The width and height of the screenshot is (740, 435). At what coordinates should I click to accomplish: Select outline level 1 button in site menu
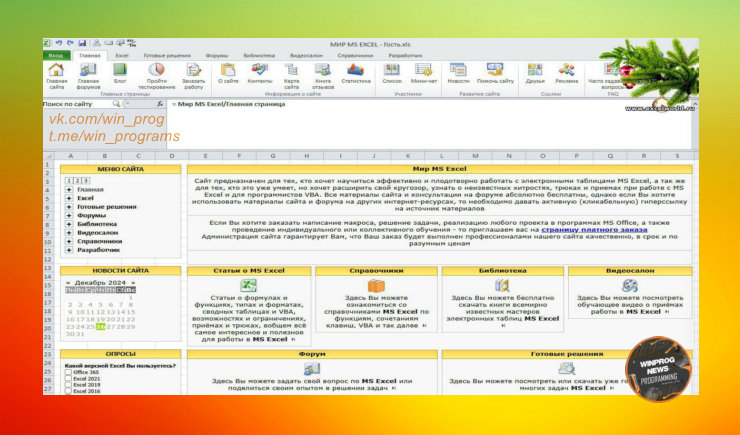[x=69, y=181]
